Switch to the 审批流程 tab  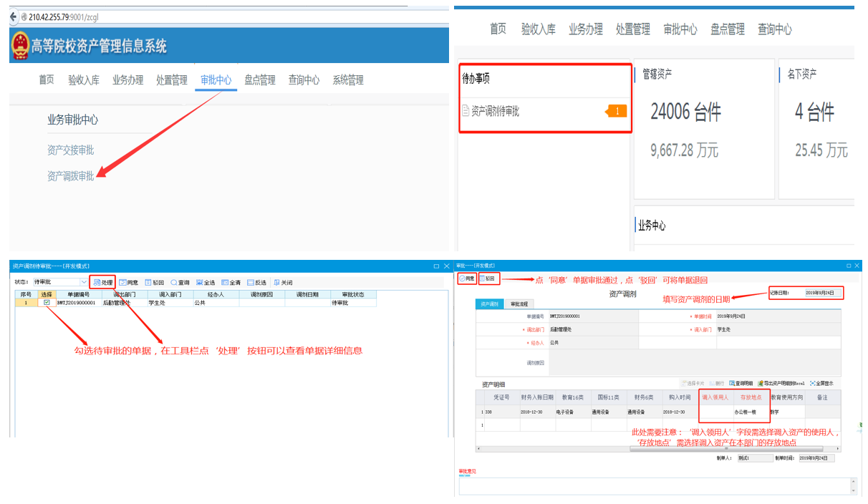tap(521, 304)
